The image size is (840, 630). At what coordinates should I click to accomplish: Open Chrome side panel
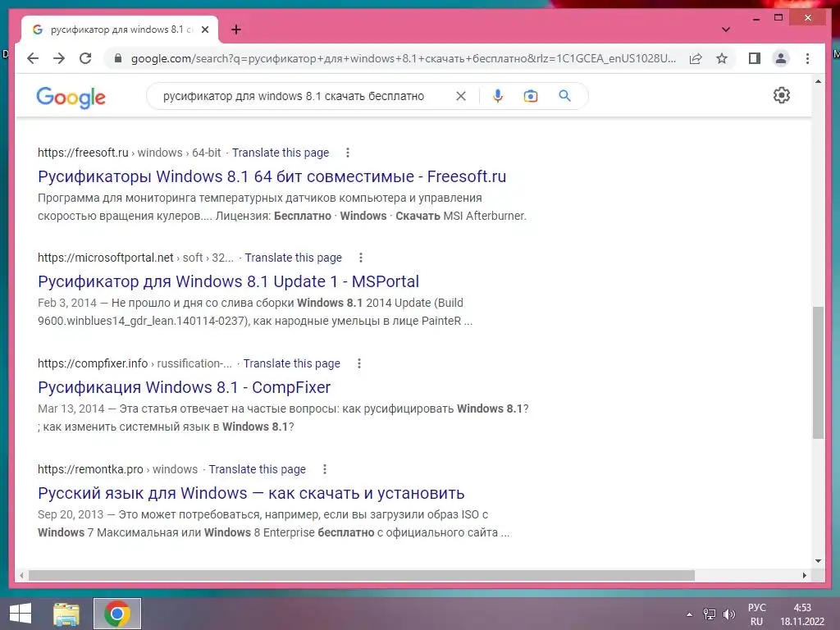755,58
